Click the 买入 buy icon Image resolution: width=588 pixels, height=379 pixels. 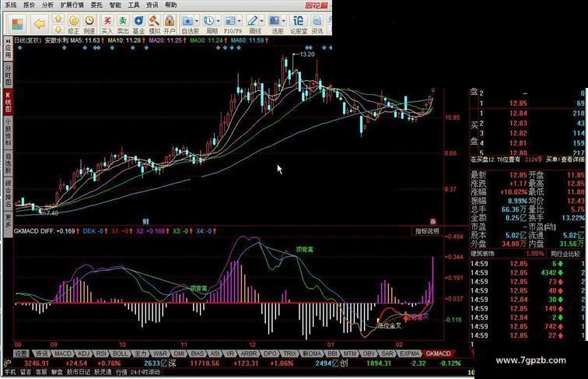point(107,24)
